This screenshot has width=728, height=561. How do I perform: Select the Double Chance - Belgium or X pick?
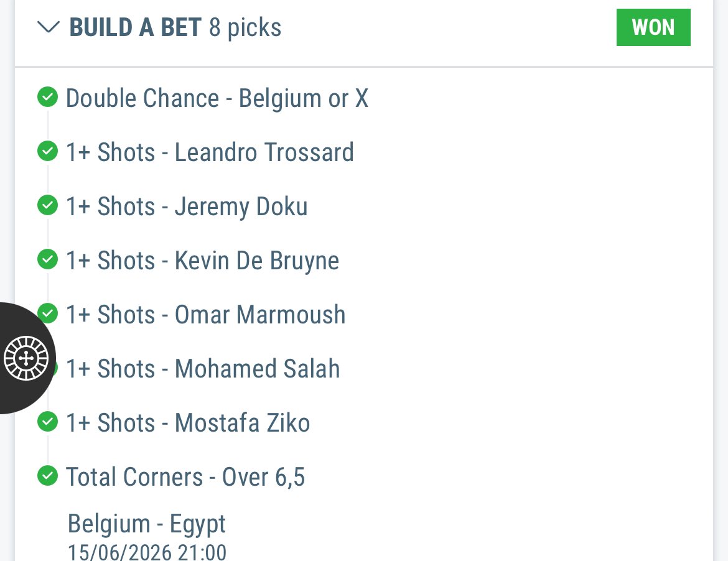217,98
